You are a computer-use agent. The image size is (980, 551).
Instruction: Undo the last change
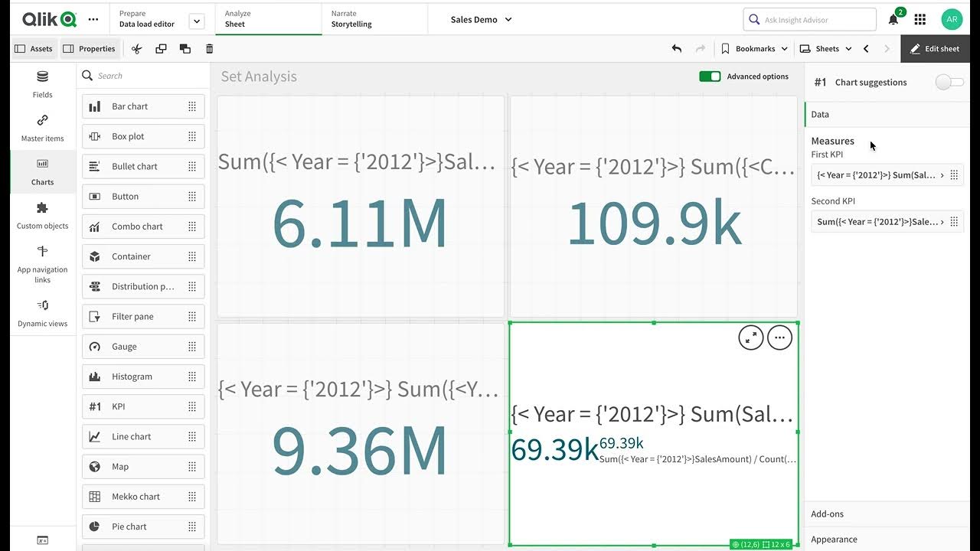677,48
